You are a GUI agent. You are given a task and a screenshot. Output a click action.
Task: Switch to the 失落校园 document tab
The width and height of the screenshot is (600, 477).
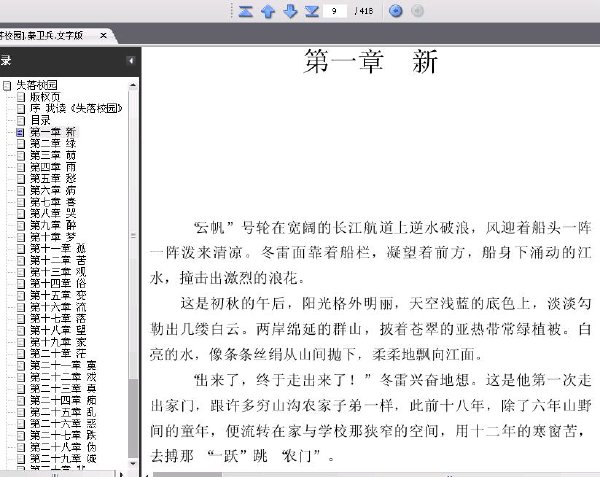point(42,36)
